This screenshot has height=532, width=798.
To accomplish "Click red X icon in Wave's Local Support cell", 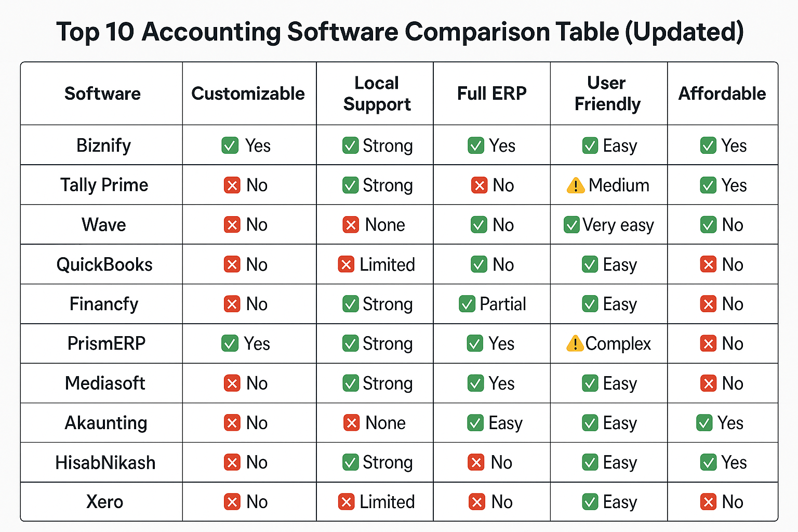I will (351, 225).
